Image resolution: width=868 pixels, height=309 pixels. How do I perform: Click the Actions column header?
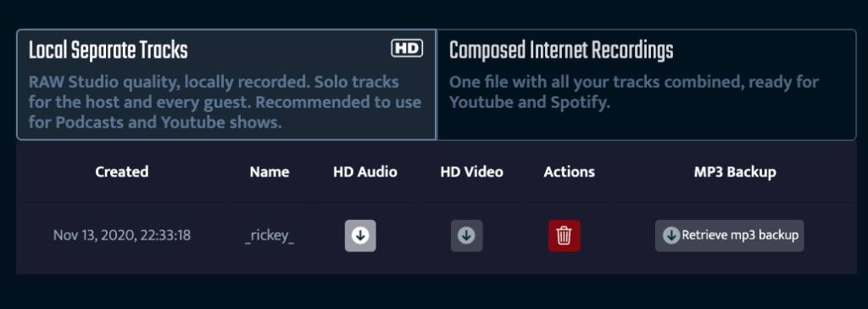pyautogui.click(x=569, y=172)
